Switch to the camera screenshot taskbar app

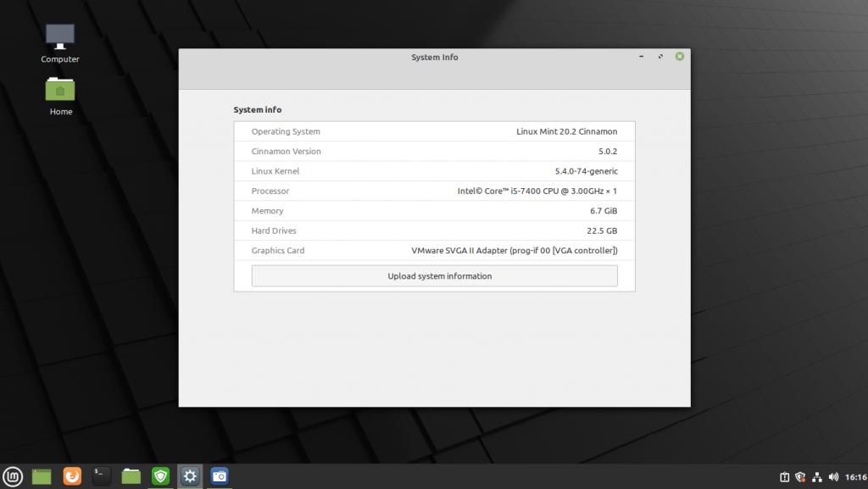(x=220, y=476)
